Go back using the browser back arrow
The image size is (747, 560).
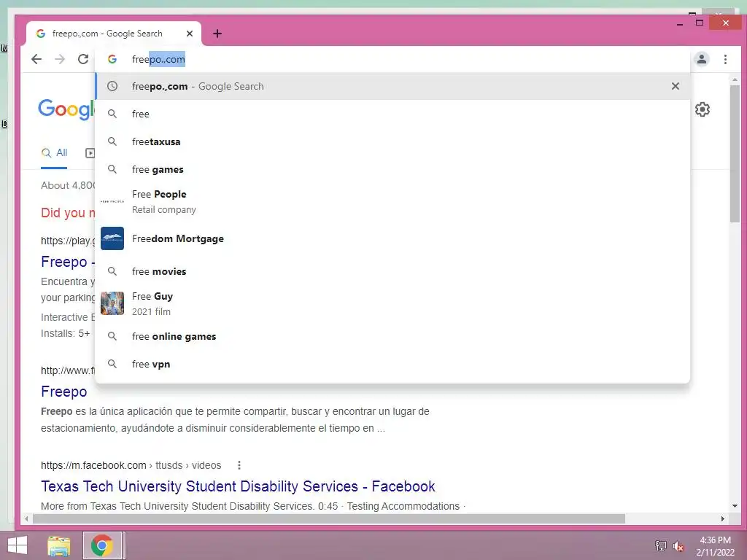(x=36, y=59)
